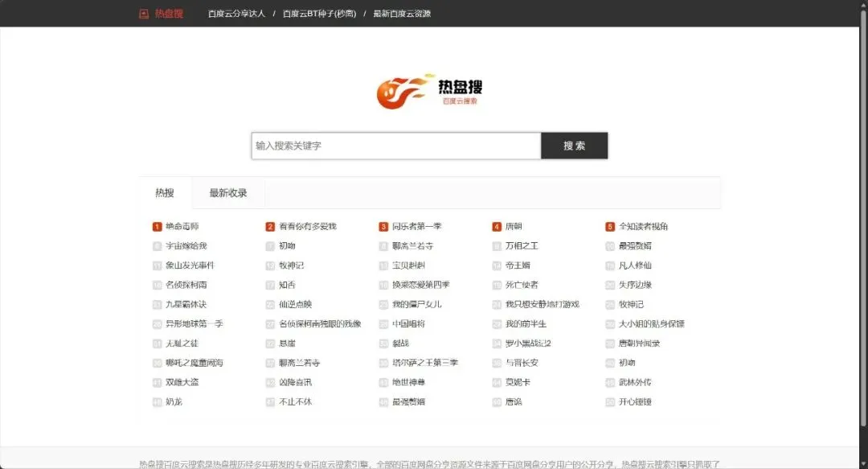868x469 pixels.
Task: Click the orange rank 1 badge
Action: [x=157, y=227]
